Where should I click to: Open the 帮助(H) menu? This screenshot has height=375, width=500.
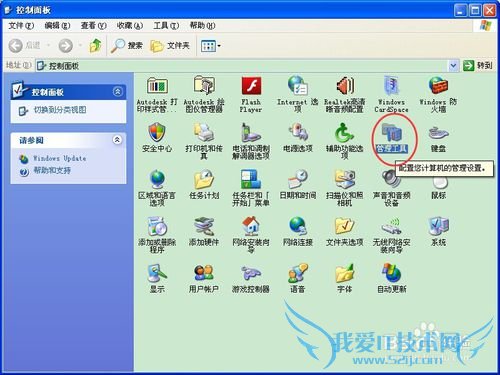coord(202,25)
